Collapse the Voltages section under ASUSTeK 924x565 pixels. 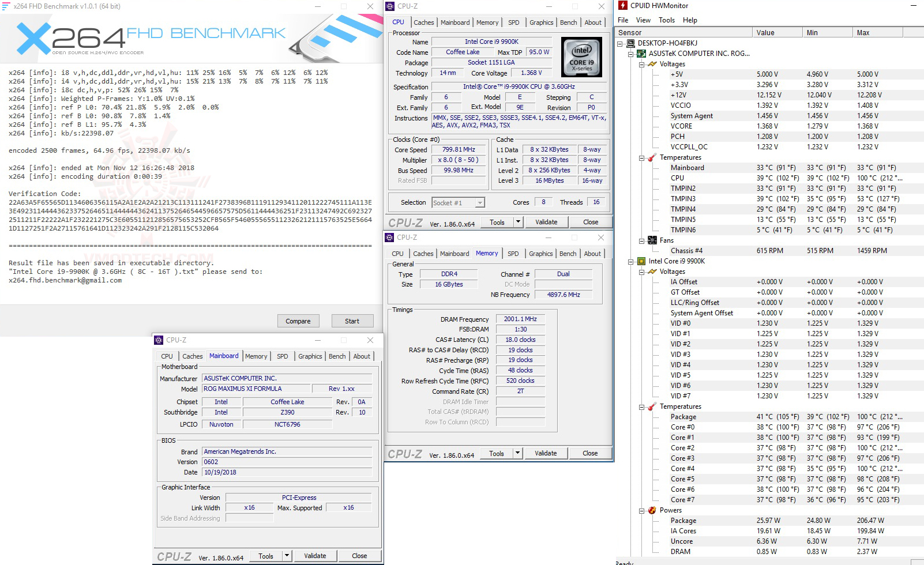(642, 63)
